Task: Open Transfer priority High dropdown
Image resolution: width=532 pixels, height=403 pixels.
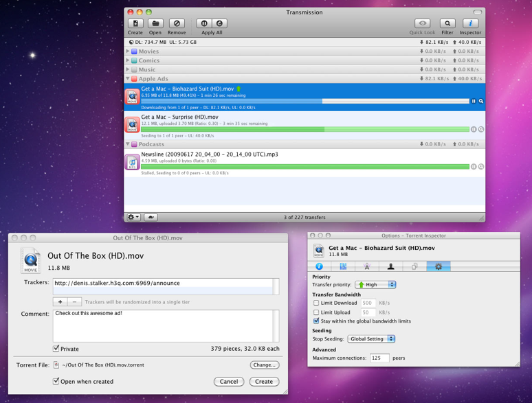Action: click(x=375, y=285)
